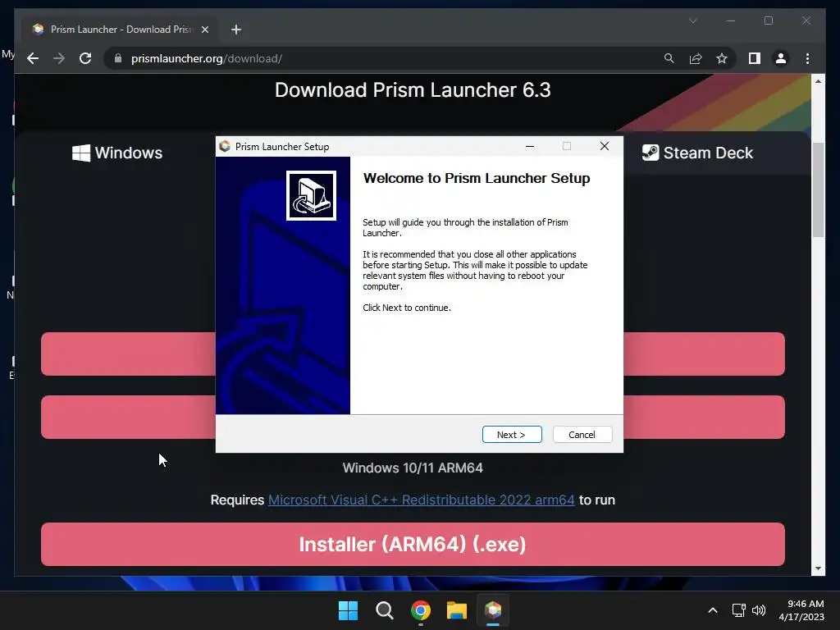
Task: Open the zoom magnifier icon in address bar
Action: click(x=669, y=58)
